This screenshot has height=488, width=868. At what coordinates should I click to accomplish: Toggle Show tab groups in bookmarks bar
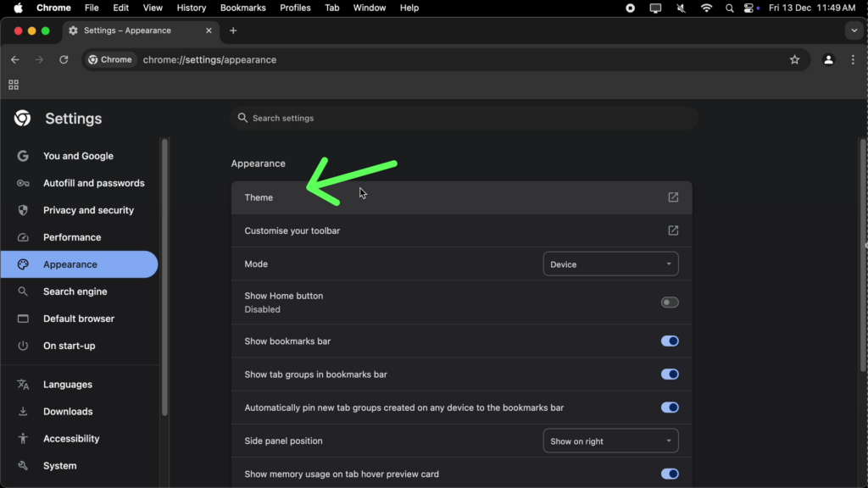(x=670, y=374)
